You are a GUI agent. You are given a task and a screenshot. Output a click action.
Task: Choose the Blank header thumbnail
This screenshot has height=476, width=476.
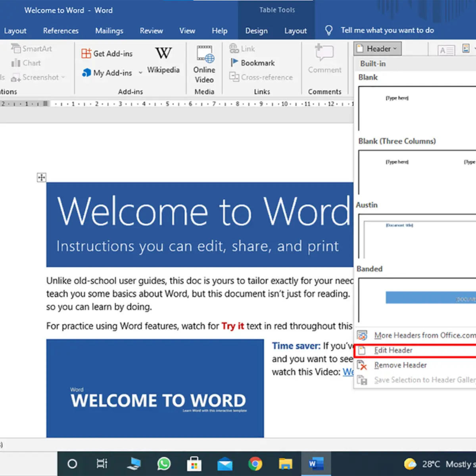pyautogui.click(x=416, y=108)
